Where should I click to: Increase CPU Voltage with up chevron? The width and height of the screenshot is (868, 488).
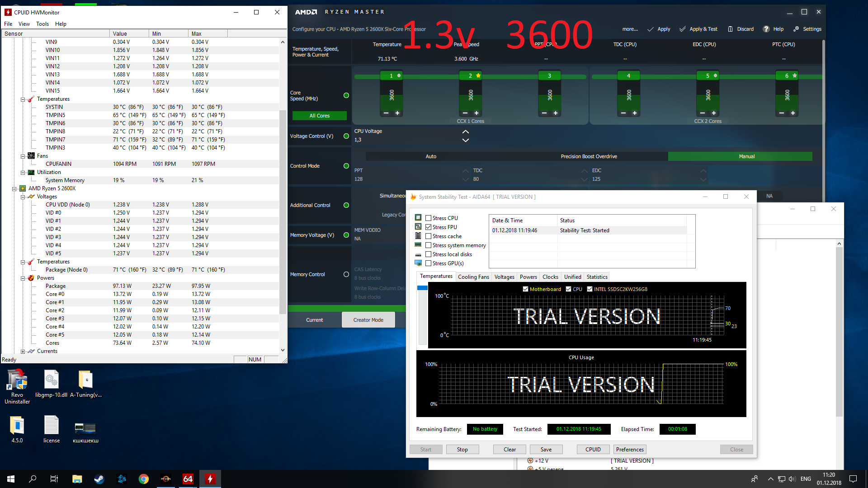(x=465, y=132)
